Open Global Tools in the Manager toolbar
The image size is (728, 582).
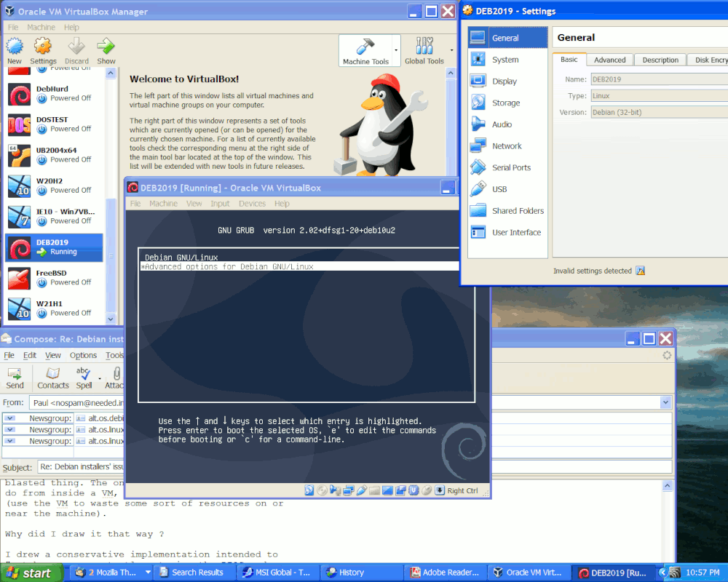click(424, 51)
